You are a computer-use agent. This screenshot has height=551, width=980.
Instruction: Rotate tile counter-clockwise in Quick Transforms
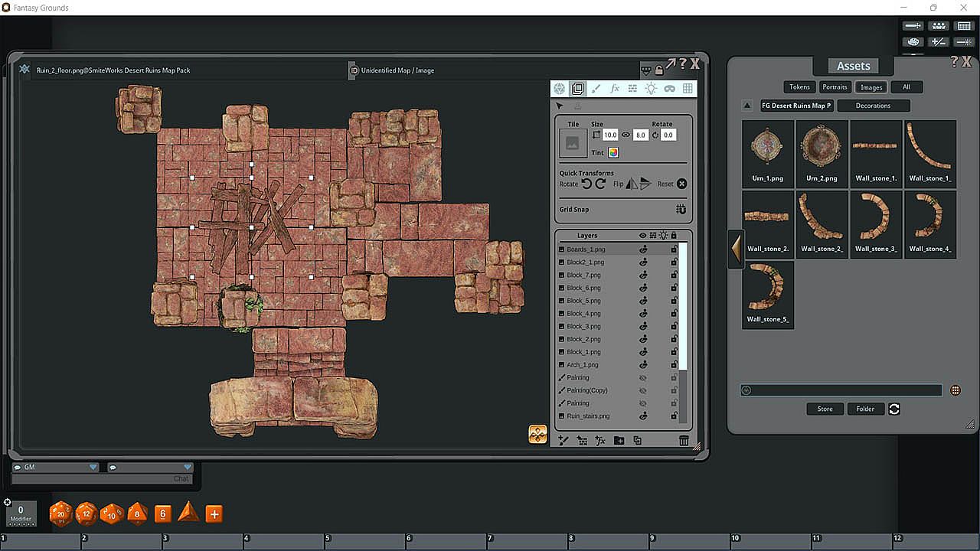(586, 184)
